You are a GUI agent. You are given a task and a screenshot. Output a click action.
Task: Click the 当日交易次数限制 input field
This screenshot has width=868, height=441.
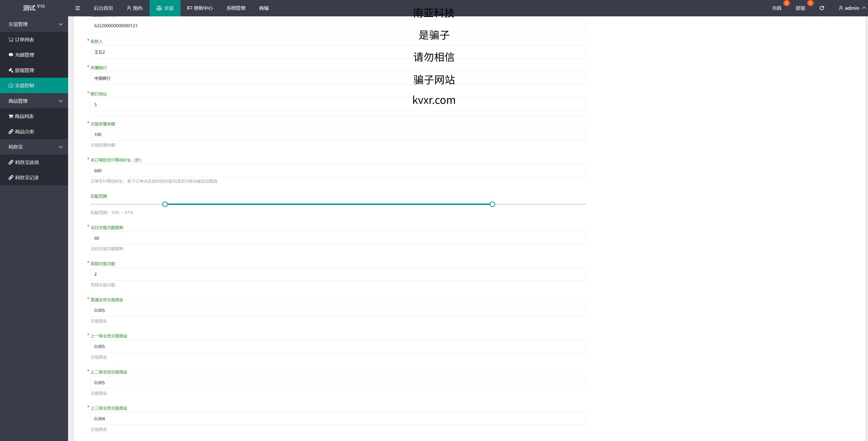(x=338, y=238)
